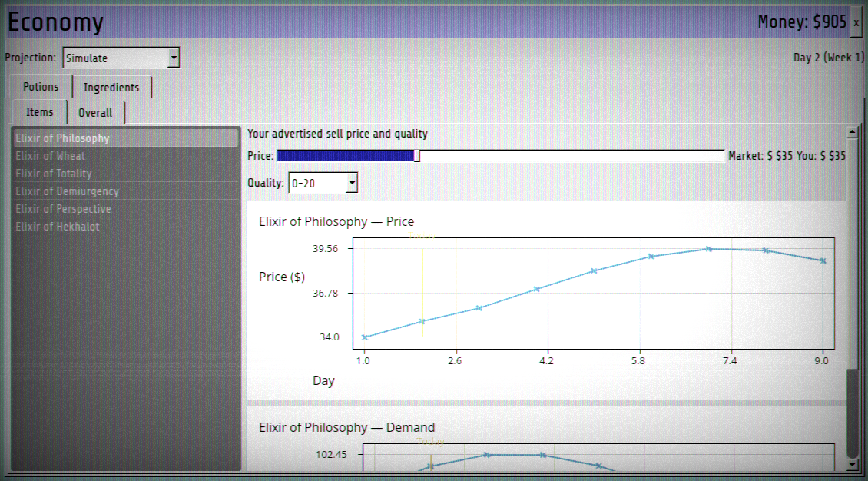Select Elixir of Demiurgency in list
The height and width of the screenshot is (481, 868).
click(126, 191)
